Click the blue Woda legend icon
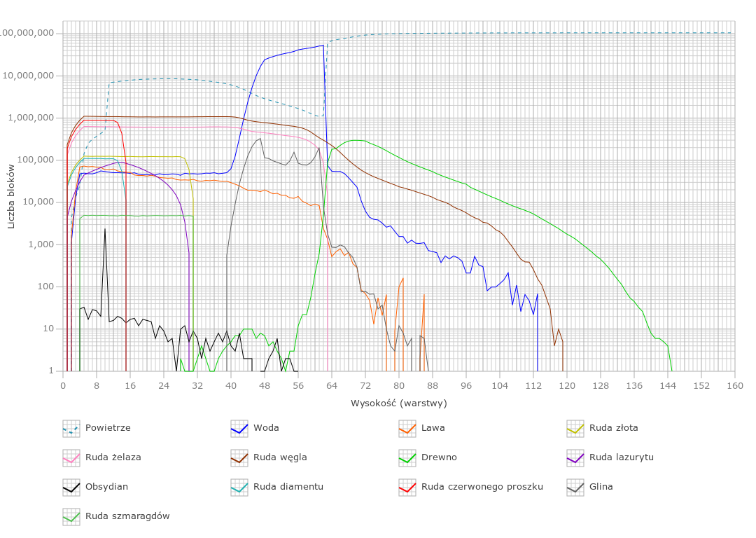The width and height of the screenshot is (756, 538). (x=239, y=428)
